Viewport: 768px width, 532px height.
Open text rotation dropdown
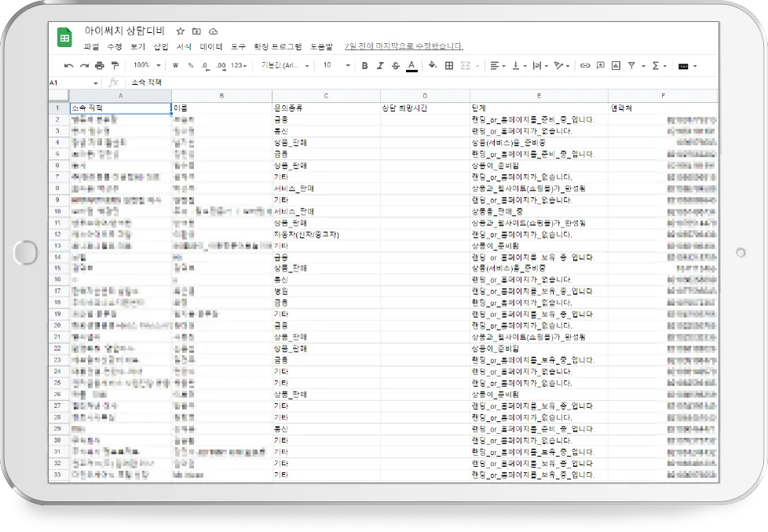click(x=561, y=66)
